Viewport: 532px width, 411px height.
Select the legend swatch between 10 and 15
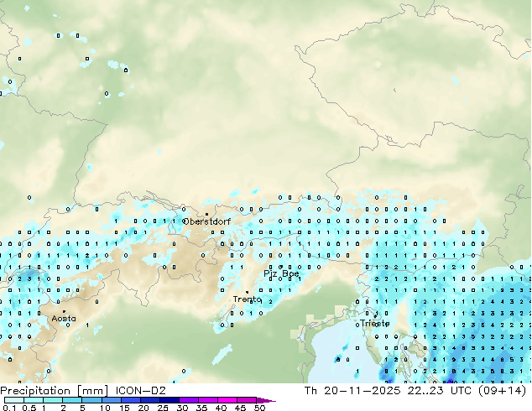coord(112,400)
